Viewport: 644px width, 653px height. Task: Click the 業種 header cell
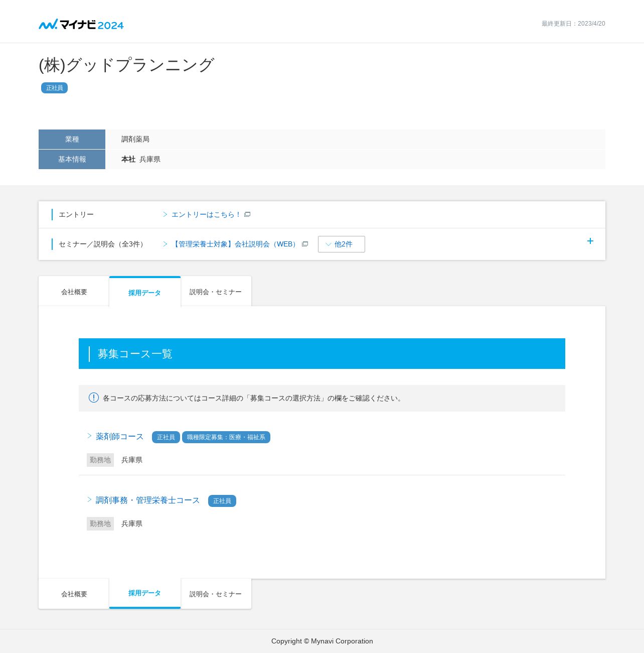coord(72,139)
